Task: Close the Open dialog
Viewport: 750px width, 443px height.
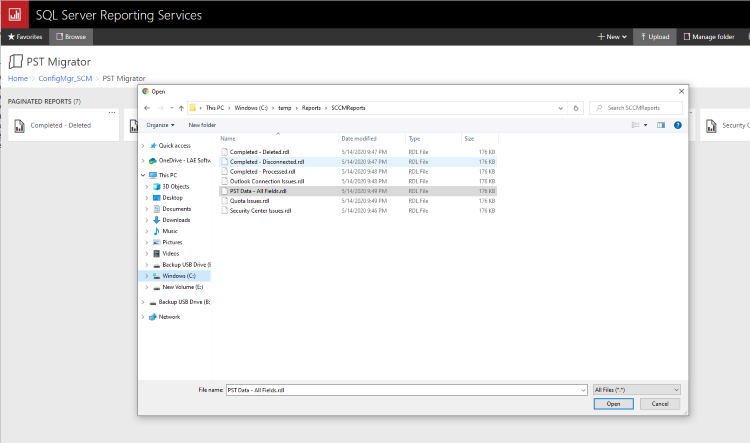Action: 681,91
